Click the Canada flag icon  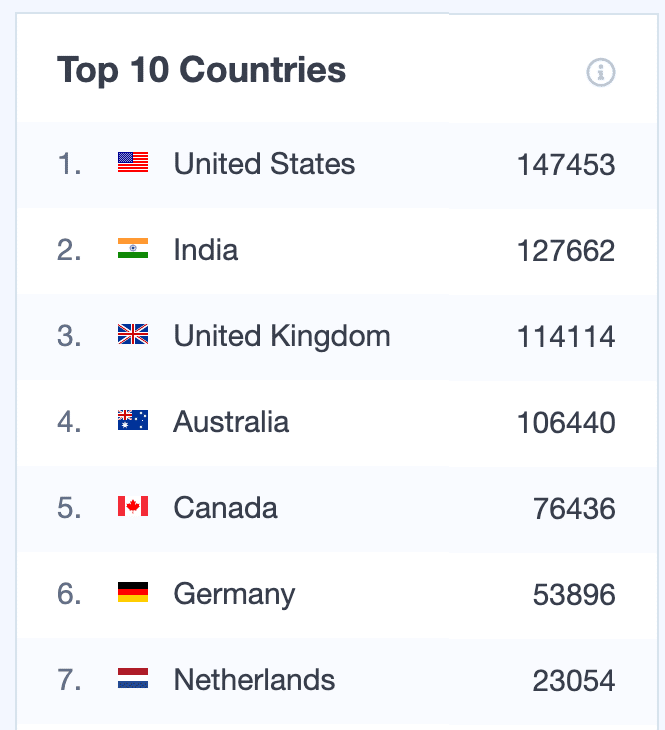133,507
